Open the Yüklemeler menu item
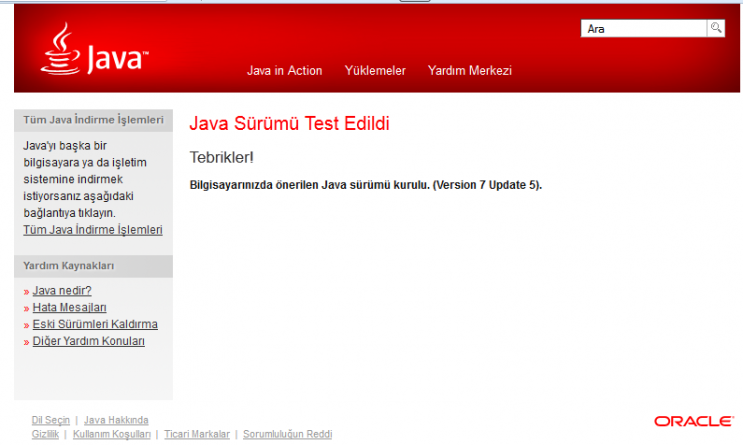 point(375,71)
